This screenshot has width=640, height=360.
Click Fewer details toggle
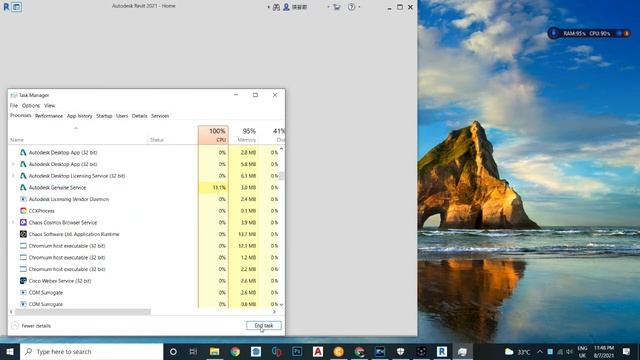click(31, 326)
